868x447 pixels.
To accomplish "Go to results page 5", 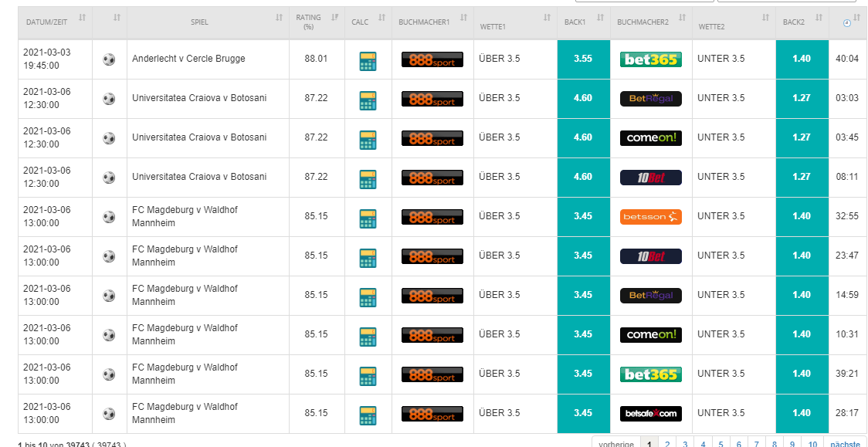I will point(721,444).
